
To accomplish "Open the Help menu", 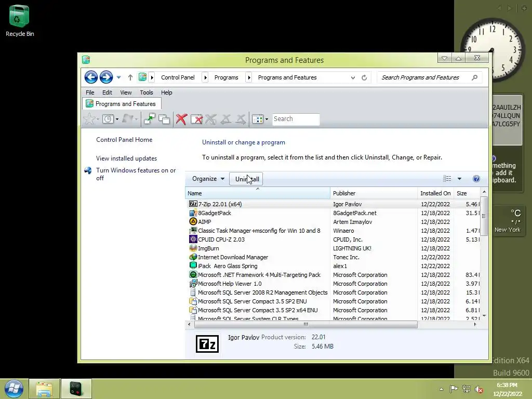I will click(x=167, y=92).
